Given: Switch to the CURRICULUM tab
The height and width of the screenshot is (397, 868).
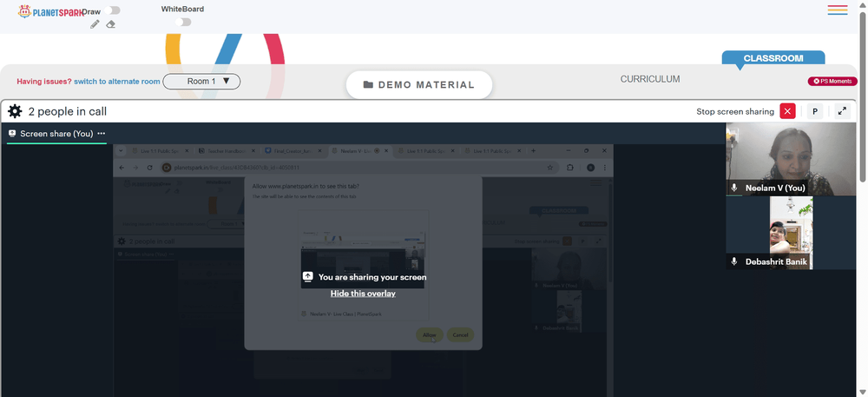Looking at the screenshot, I should coord(650,79).
